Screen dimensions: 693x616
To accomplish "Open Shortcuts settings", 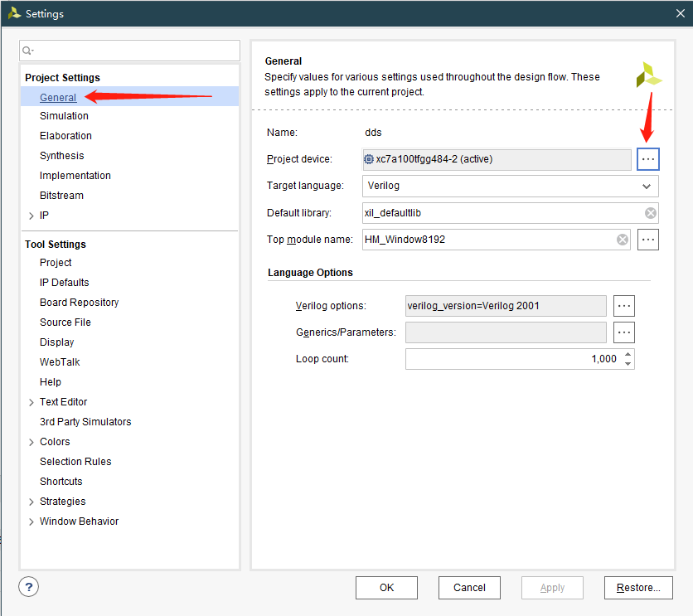I will [x=61, y=481].
